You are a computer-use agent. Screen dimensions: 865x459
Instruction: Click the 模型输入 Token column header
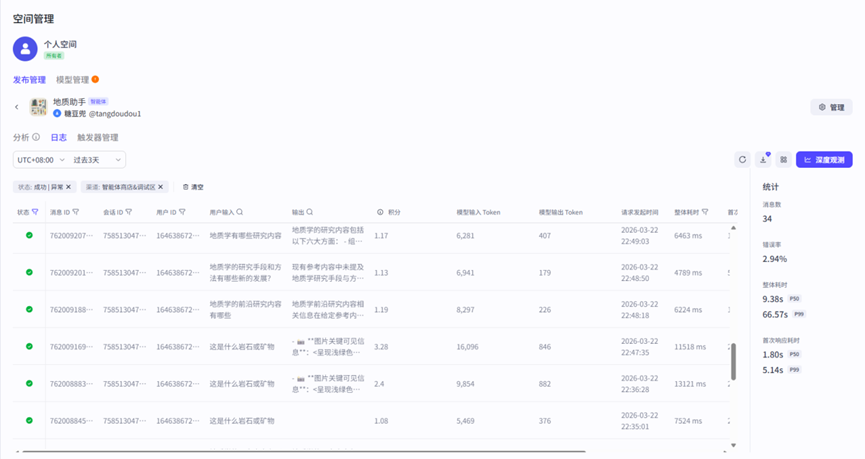tap(478, 212)
